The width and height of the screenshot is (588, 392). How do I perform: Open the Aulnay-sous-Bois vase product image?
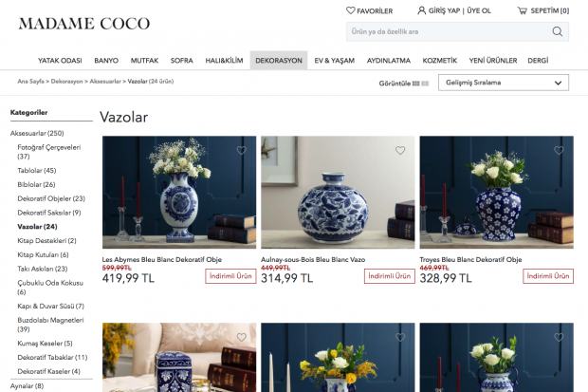point(338,193)
